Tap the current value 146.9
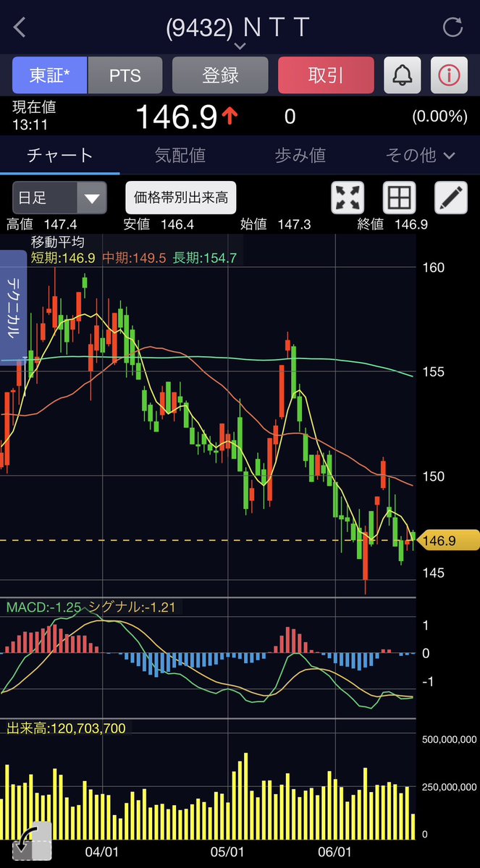 [176, 117]
